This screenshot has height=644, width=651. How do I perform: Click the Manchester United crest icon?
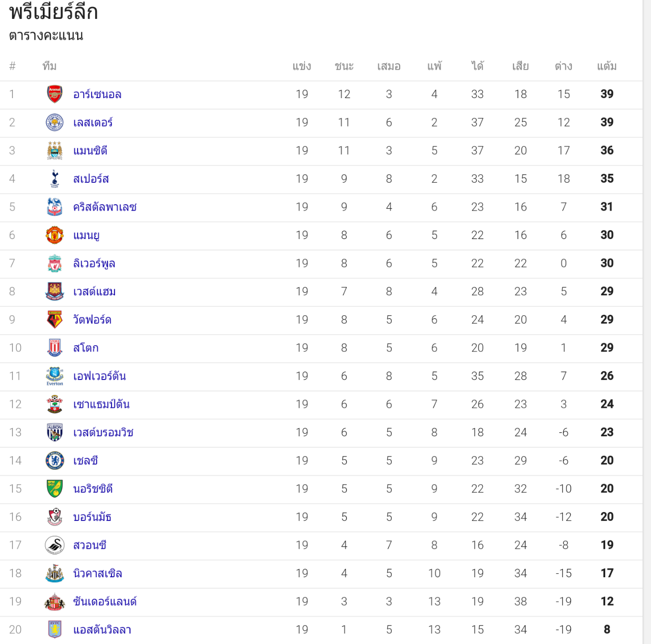point(55,235)
